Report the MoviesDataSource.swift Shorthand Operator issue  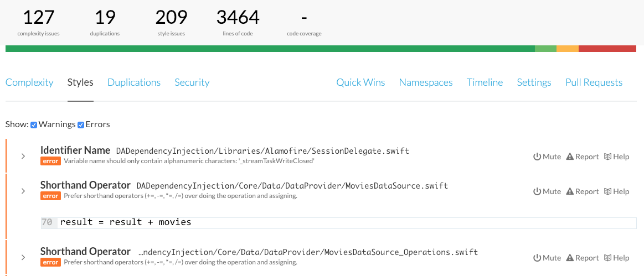point(582,191)
